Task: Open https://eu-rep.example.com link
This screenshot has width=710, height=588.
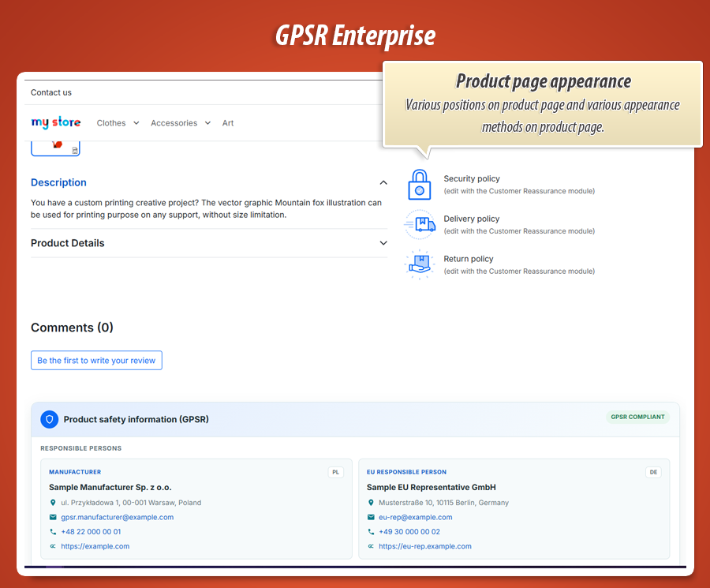Action: [x=424, y=546]
